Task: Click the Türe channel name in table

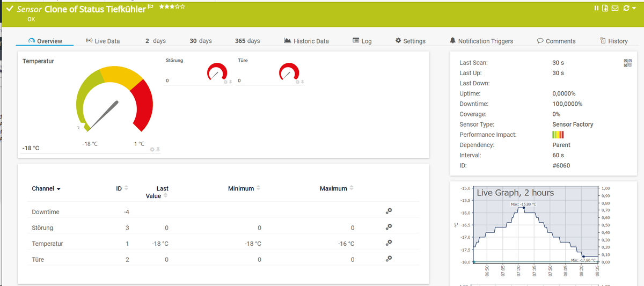Action: [x=38, y=259]
